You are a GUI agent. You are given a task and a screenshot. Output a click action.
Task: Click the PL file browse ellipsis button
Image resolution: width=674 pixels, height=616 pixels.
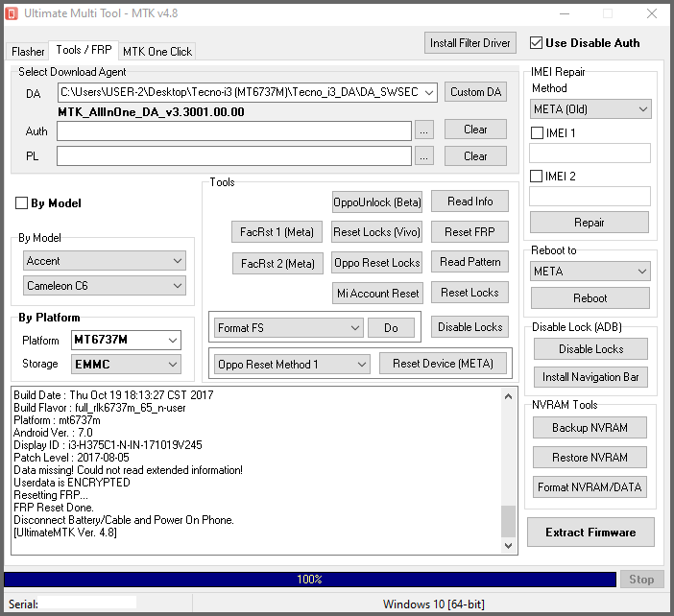click(424, 155)
